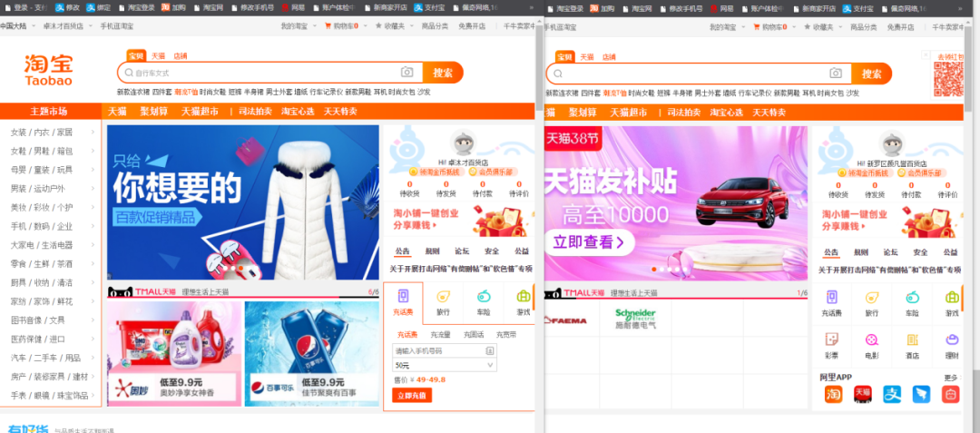Click the 更多 link beside 阿里APP
The width and height of the screenshot is (980, 433).
point(952,378)
